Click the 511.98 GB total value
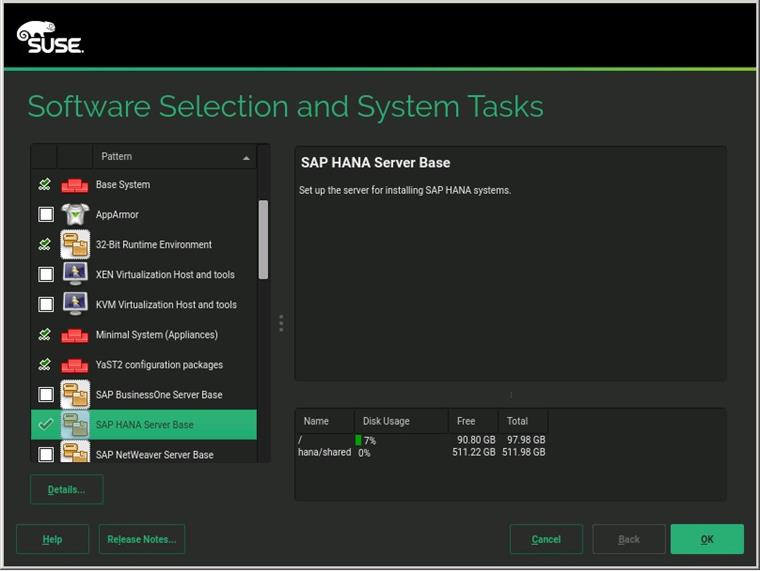The image size is (760, 571). click(x=523, y=452)
